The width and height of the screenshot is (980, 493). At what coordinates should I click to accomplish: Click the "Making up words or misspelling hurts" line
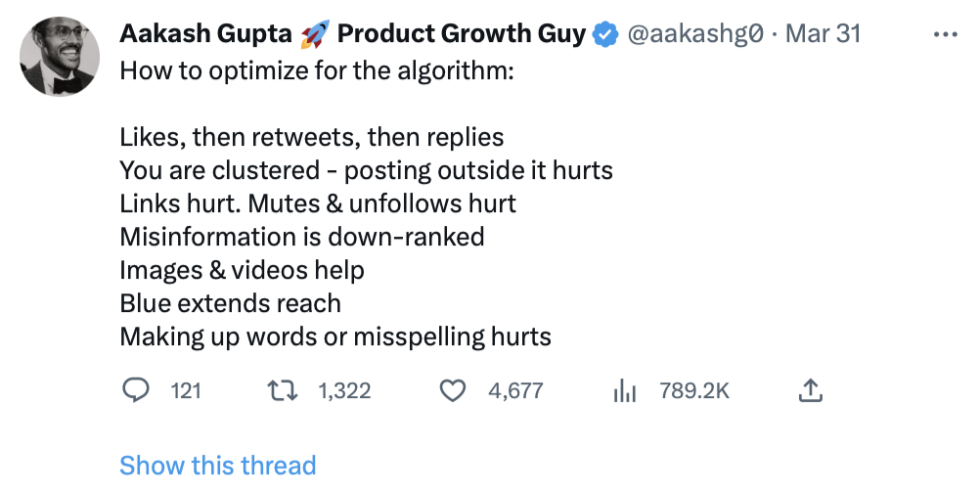pyautogui.click(x=335, y=337)
